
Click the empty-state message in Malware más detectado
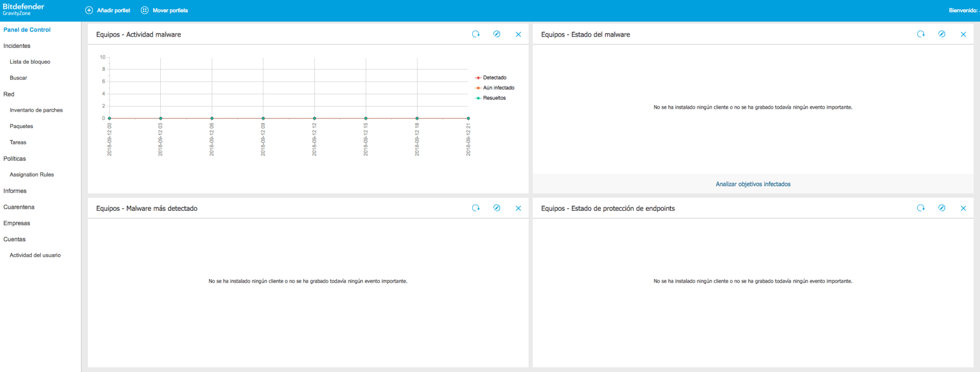point(308,281)
